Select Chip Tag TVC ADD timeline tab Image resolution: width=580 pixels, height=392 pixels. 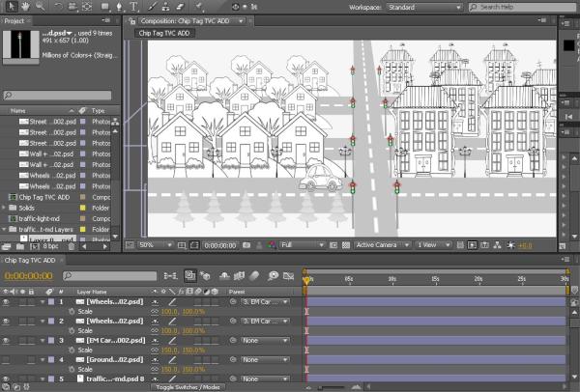coord(30,261)
